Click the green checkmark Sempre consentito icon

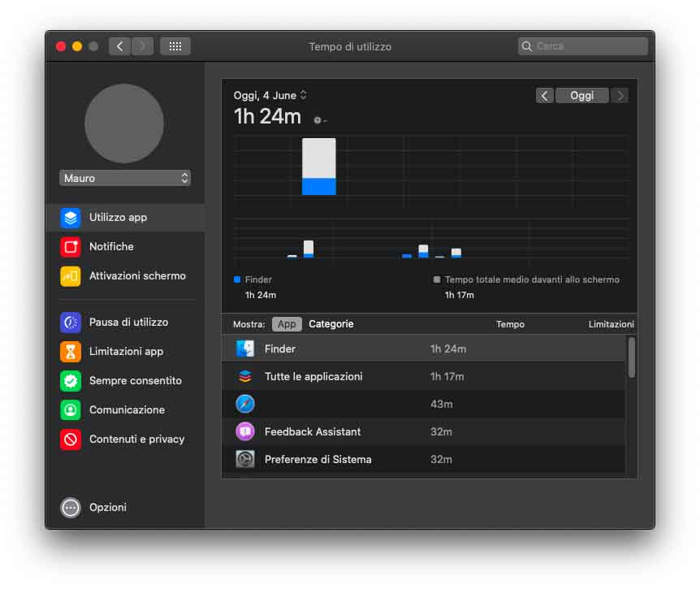pos(71,381)
